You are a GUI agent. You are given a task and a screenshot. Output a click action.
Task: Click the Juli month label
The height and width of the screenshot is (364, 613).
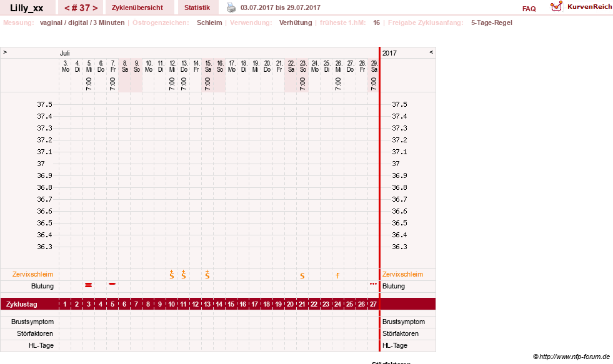65,53
